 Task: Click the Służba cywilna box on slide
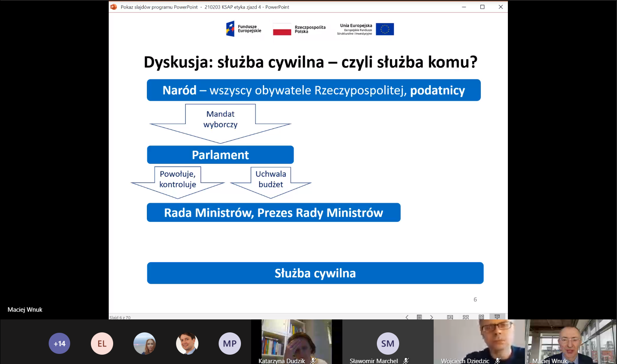click(315, 273)
